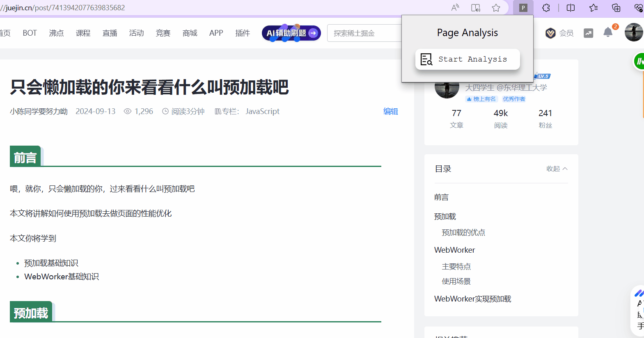Click the 1,296 view count eye icon
Screen dimensions: 644x338
click(128, 112)
